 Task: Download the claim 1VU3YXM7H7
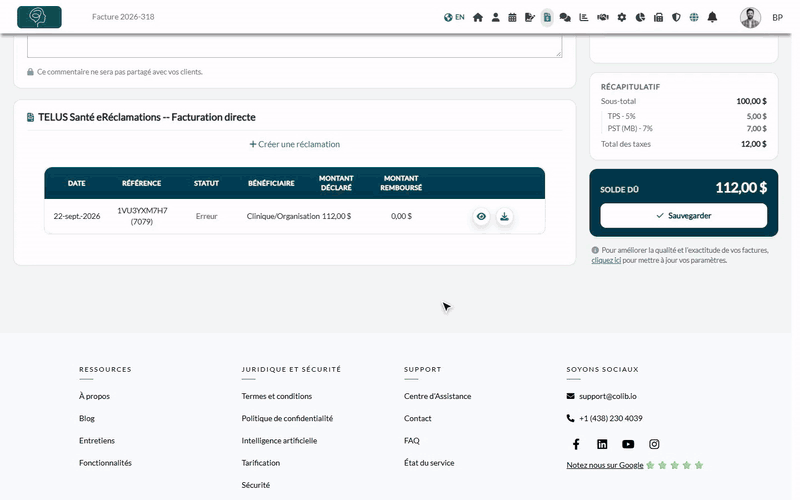pos(504,216)
